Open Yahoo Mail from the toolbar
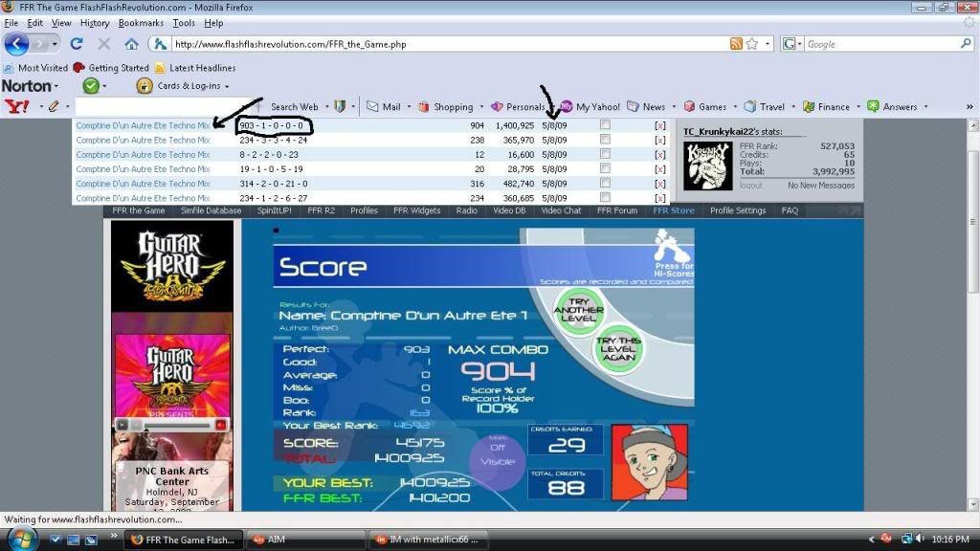 [x=384, y=107]
